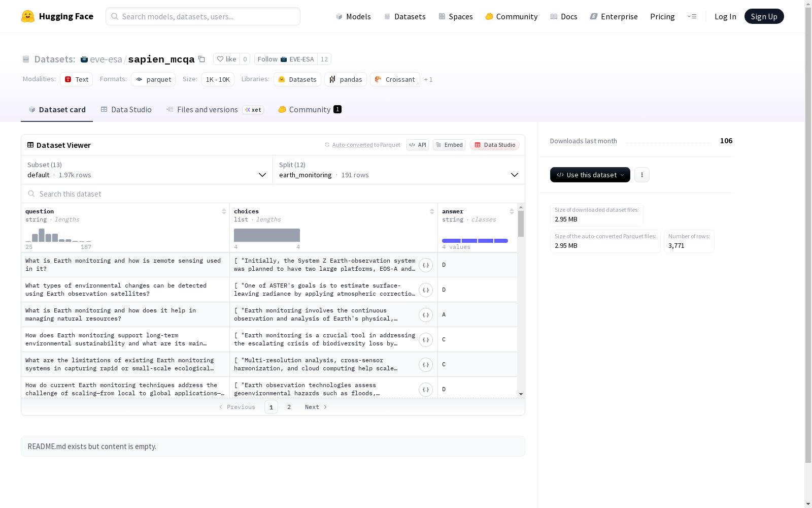Screen dimensions: 812x508
Task: Go to page 2 of the table
Action: point(289,407)
